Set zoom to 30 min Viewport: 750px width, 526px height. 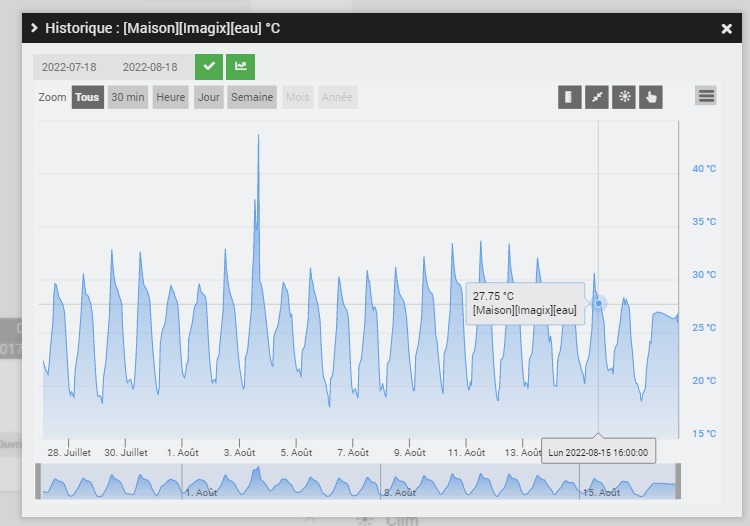128,97
